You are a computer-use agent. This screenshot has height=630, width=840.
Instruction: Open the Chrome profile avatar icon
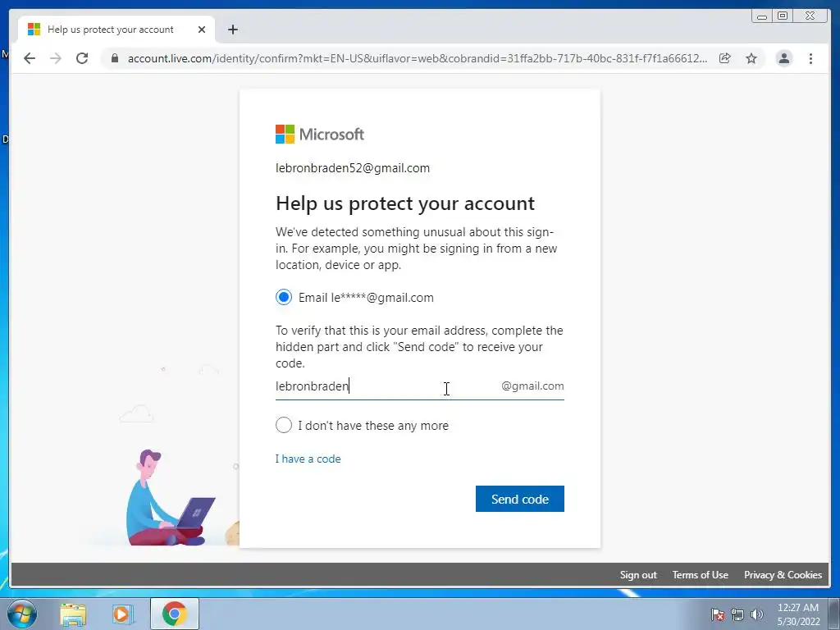[x=783, y=58]
